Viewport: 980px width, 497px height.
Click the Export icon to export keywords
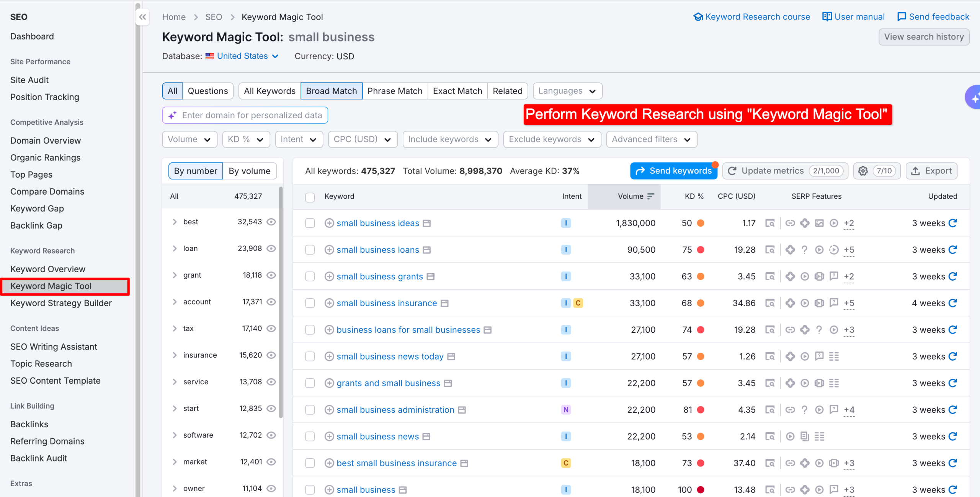(x=931, y=171)
